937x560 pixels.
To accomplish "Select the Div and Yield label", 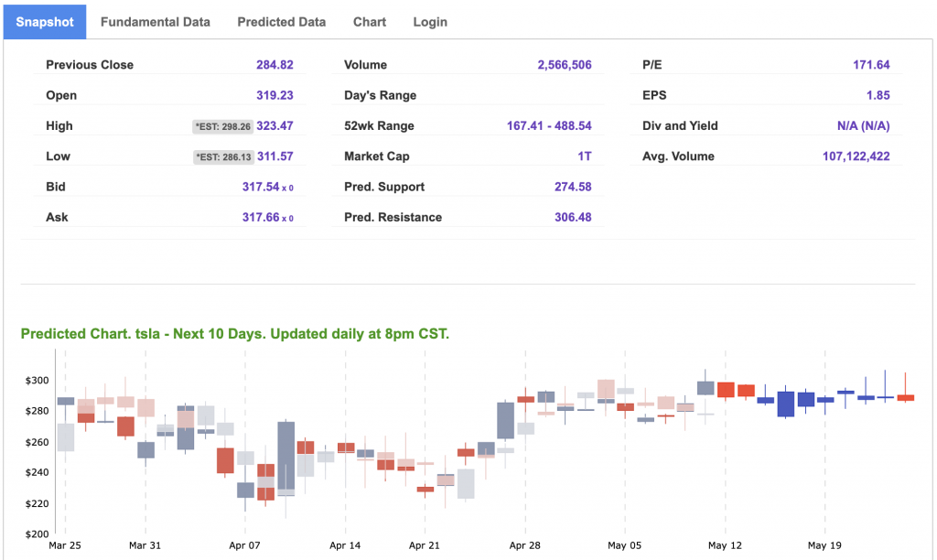I will pos(680,125).
